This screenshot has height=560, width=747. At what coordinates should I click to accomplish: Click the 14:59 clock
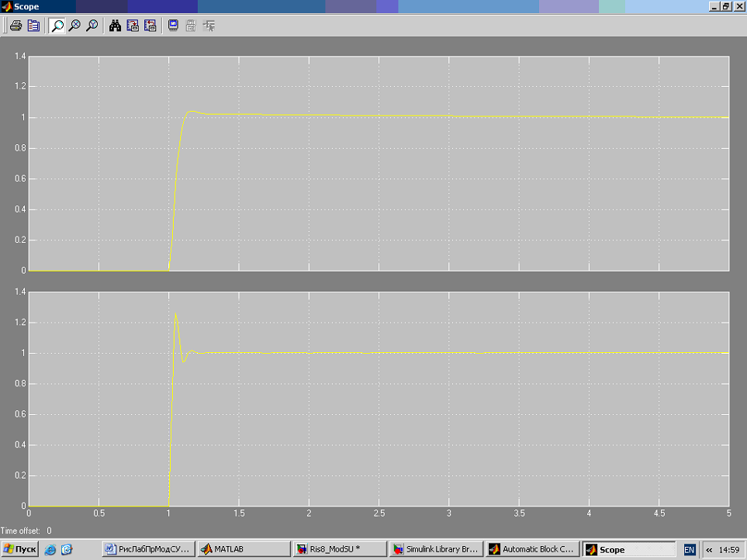pos(729,549)
